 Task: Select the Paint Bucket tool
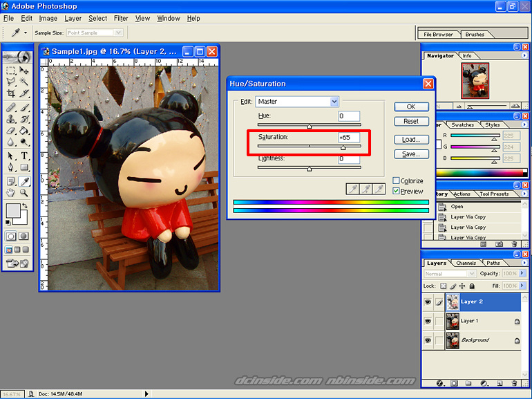[24, 131]
